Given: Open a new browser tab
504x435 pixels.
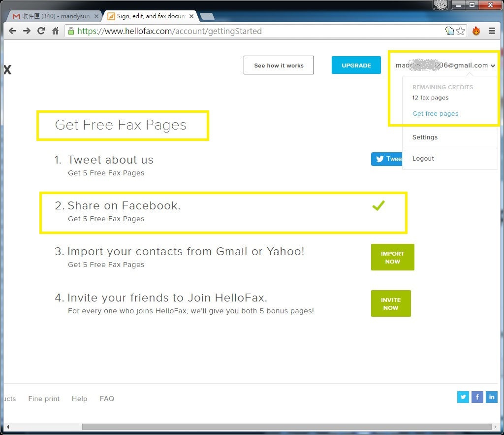Looking at the screenshot, I should tap(207, 16).
